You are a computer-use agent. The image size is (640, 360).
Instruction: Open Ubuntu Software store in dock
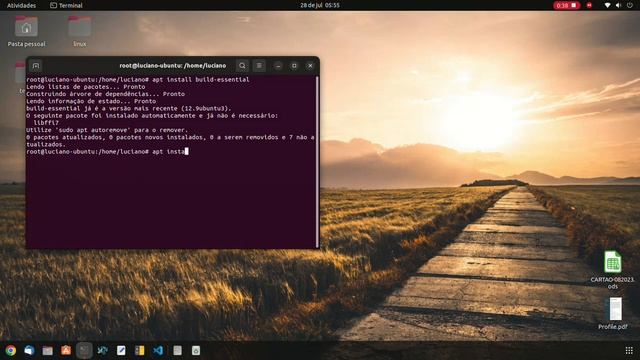click(66, 350)
